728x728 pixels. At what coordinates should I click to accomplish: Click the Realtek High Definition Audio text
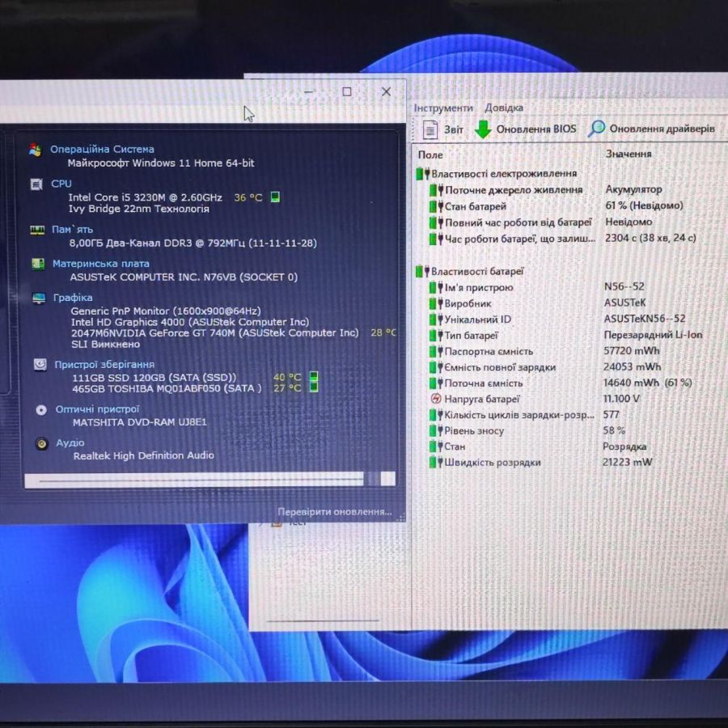(x=143, y=456)
